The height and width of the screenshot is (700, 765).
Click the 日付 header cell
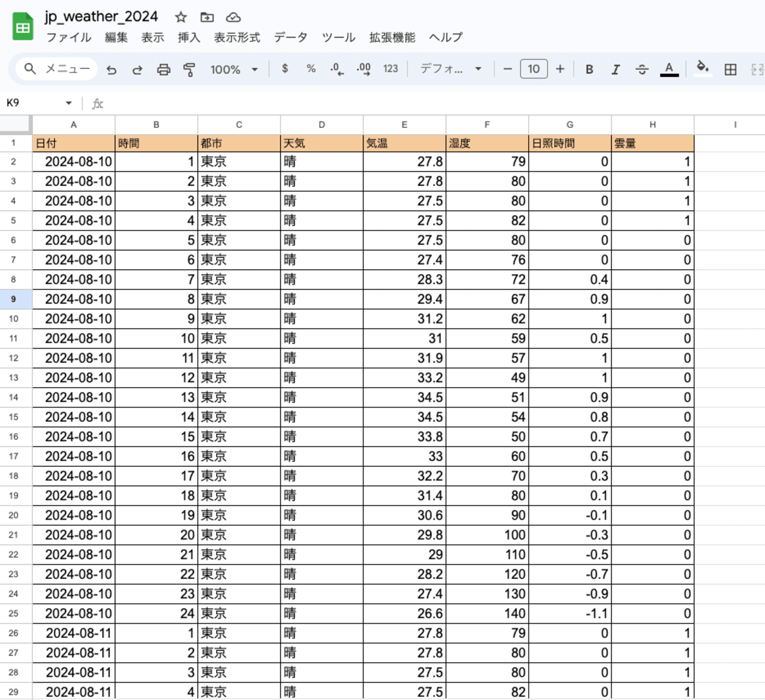tap(73, 143)
